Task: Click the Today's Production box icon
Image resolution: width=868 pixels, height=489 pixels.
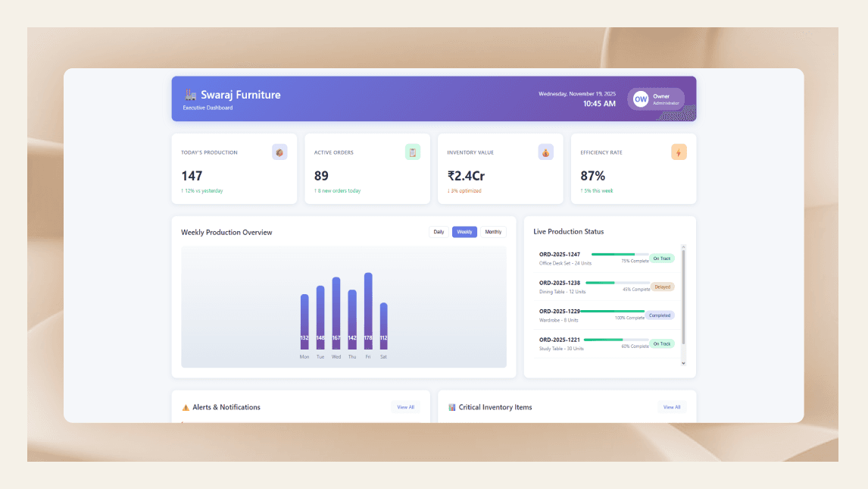Action: pos(279,152)
